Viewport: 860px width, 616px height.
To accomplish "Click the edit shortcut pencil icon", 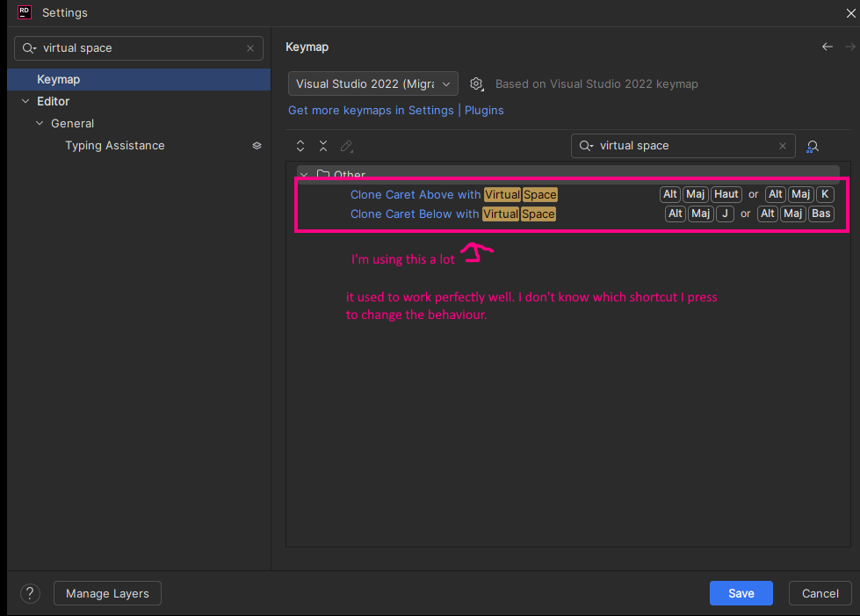I will click(x=347, y=146).
